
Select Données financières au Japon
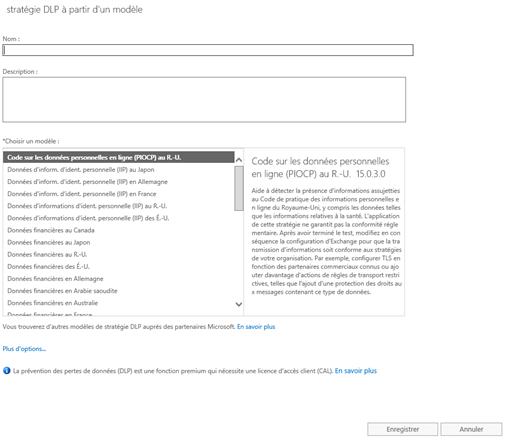tap(119, 242)
